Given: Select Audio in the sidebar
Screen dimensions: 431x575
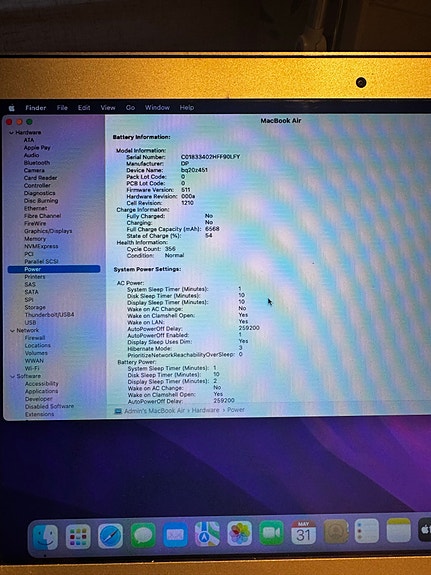Looking at the screenshot, I should pyautogui.click(x=31, y=155).
